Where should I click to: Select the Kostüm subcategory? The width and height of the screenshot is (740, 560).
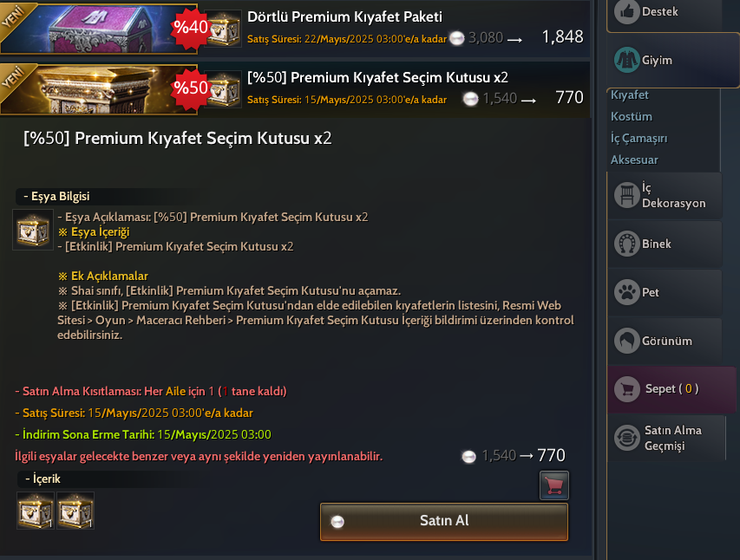(632, 116)
